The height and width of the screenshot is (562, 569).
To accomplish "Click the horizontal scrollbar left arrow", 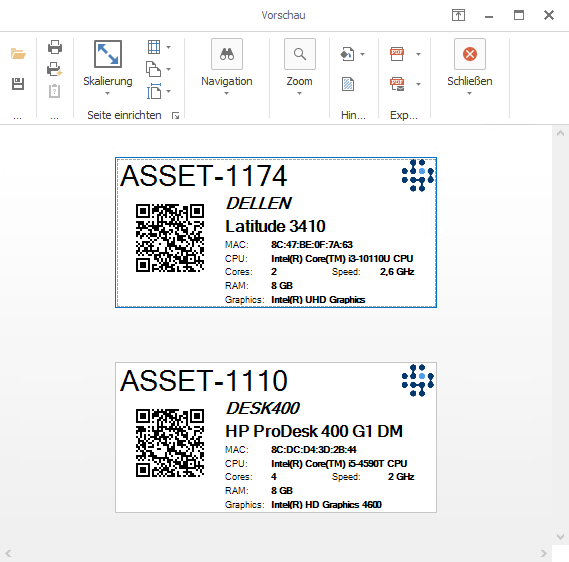I will [8, 553].
